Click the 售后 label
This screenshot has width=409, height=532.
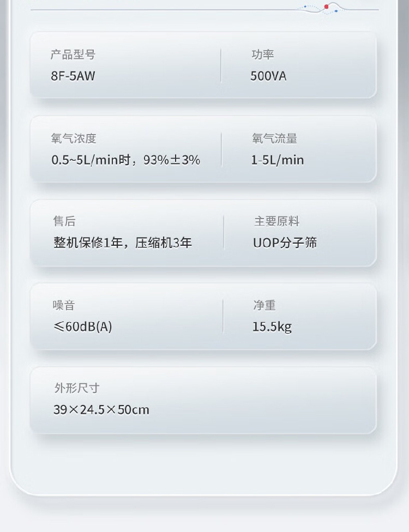click(x=64, y=221)
